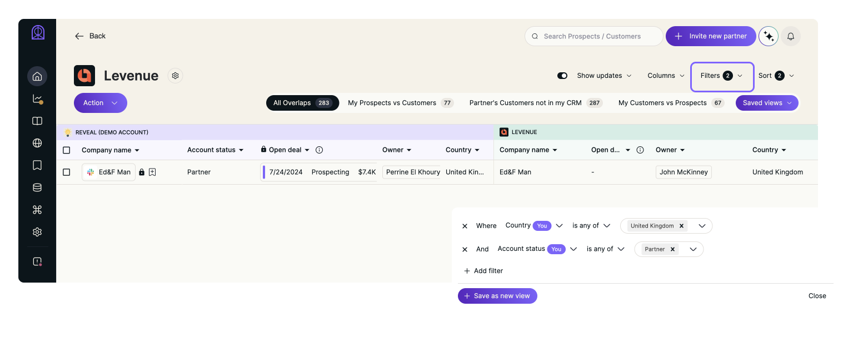
Task: Click Invite new partner button
Action: coord(711,36)
